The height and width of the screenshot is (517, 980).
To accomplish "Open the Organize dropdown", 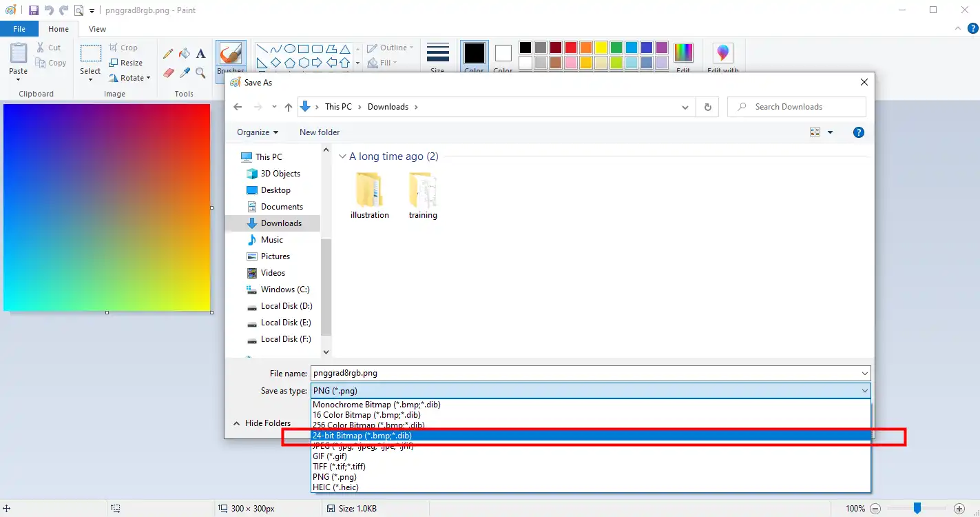I will click(258, 132).
